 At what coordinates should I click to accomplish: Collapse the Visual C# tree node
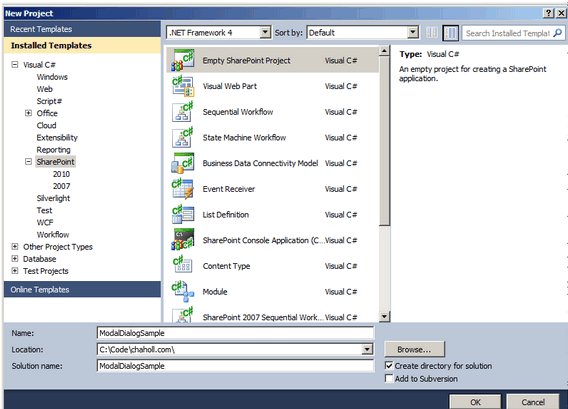point(15,64)
